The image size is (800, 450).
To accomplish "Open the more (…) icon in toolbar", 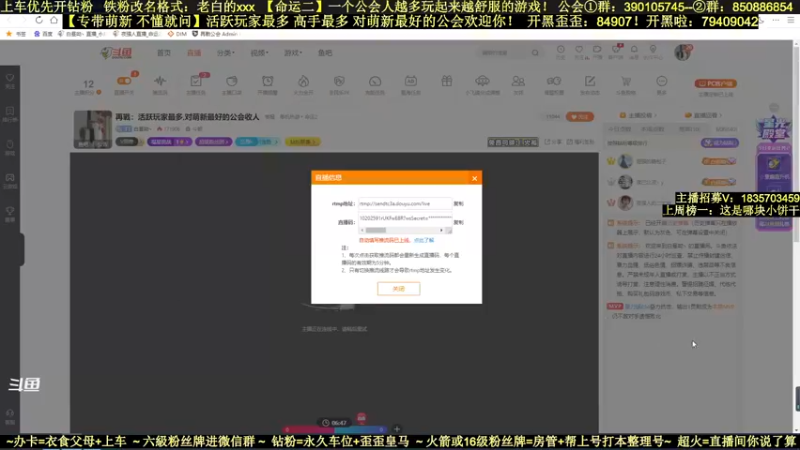I will pyautogui.click(x=662, y=81).
